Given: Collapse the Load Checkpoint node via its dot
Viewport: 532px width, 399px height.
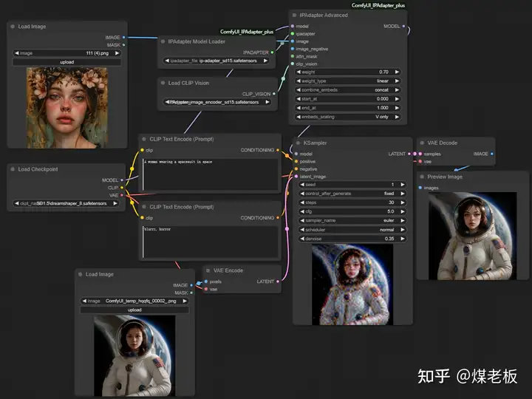Looking at the screenshot, I should [x=13, y=169].
